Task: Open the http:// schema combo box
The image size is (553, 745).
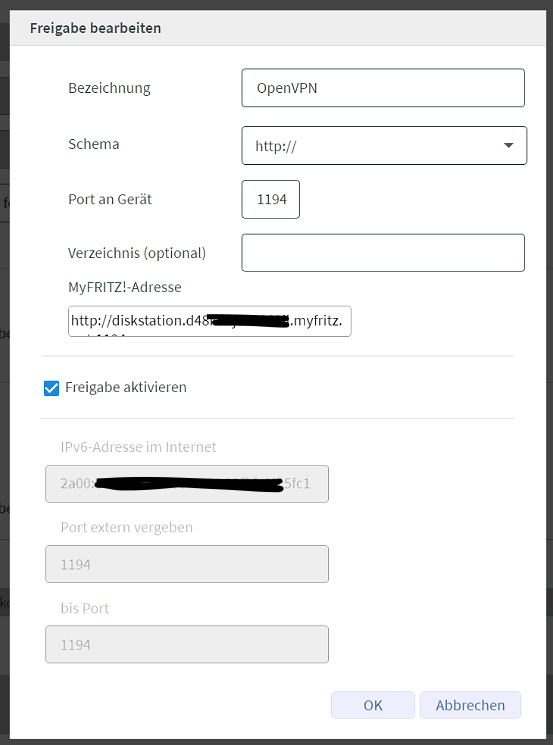Action: pos(384,145)
